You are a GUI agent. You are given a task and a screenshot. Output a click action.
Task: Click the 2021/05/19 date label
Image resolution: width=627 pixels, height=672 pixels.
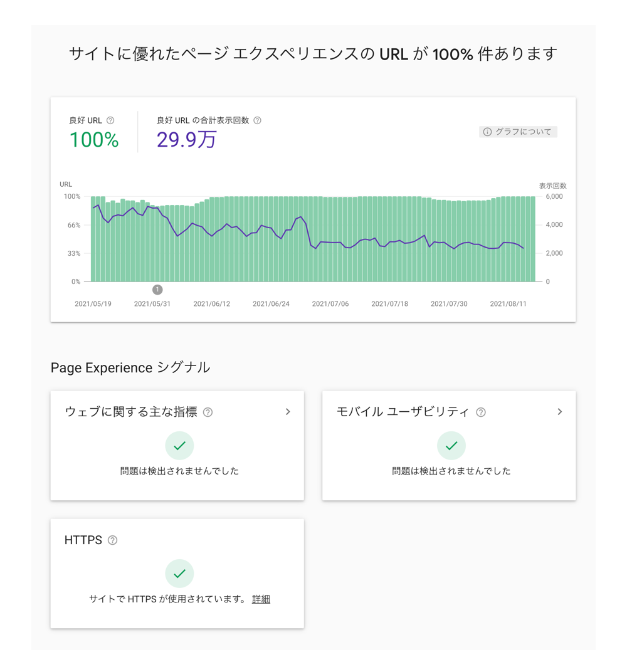pyautogui.click(x=92, y=303)
